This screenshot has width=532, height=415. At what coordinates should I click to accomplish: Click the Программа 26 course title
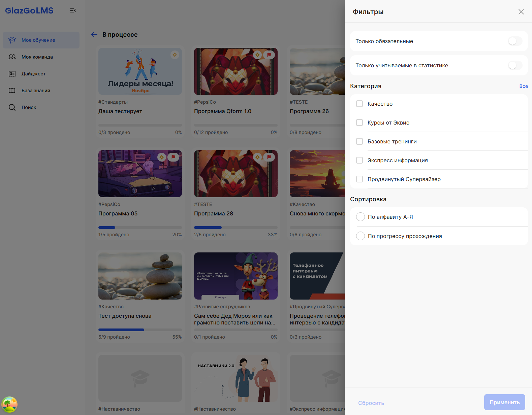pyautogui.click(x=309, y=111)
